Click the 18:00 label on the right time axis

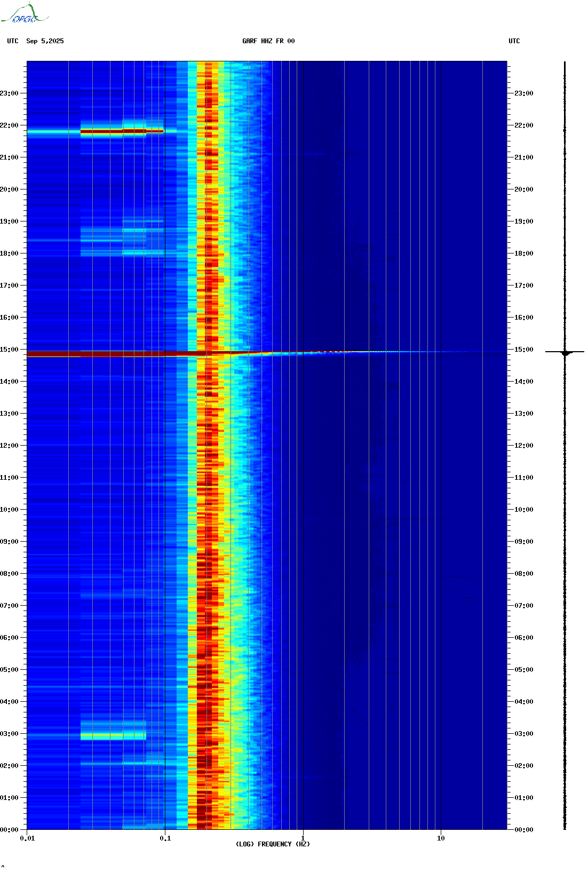[524, 253]
